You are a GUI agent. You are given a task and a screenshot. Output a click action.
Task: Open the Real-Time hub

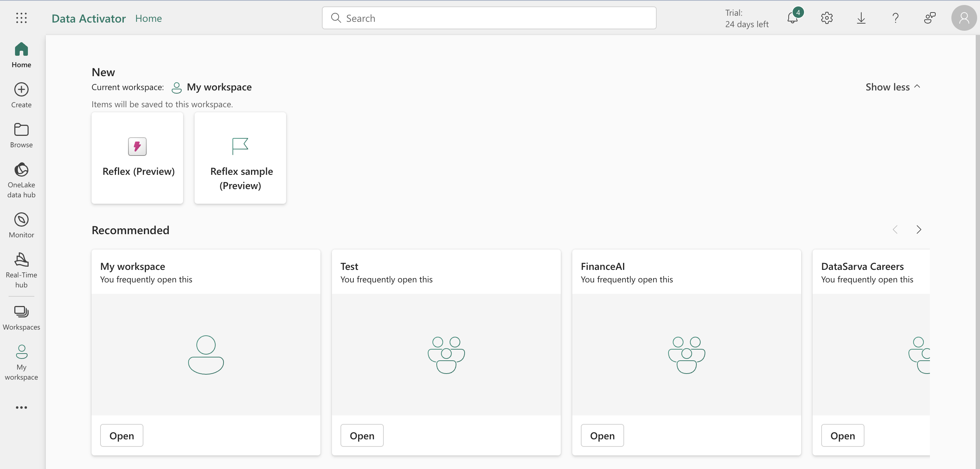tap(21, 271)
